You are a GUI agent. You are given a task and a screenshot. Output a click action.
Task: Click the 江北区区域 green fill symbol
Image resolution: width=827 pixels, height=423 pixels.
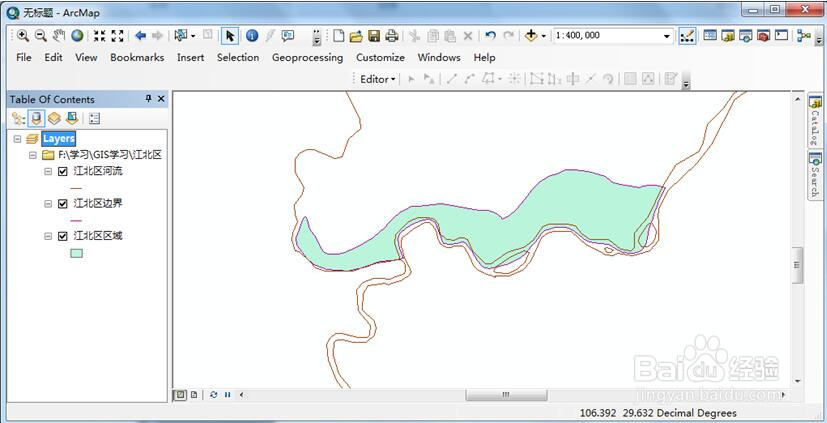tap(76, 253)
